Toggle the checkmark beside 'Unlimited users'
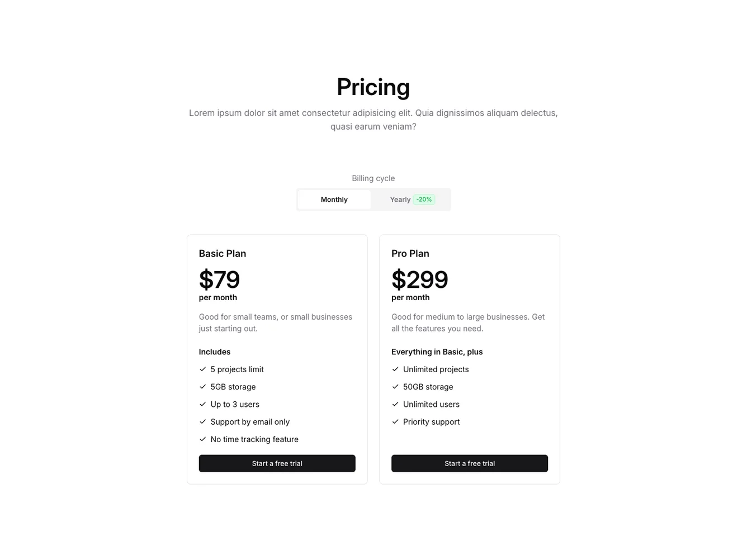The height and width of the screenshot is (560, 747). coord(395,404)
